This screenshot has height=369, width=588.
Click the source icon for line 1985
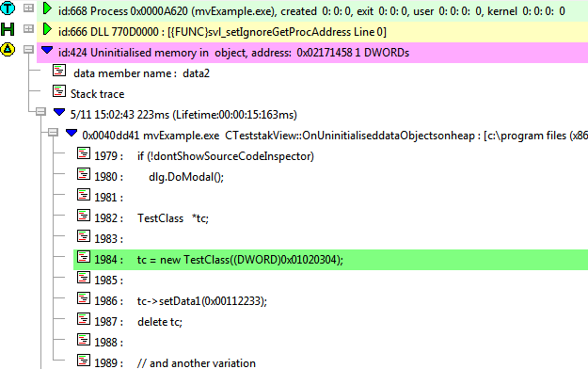[84, 278]
